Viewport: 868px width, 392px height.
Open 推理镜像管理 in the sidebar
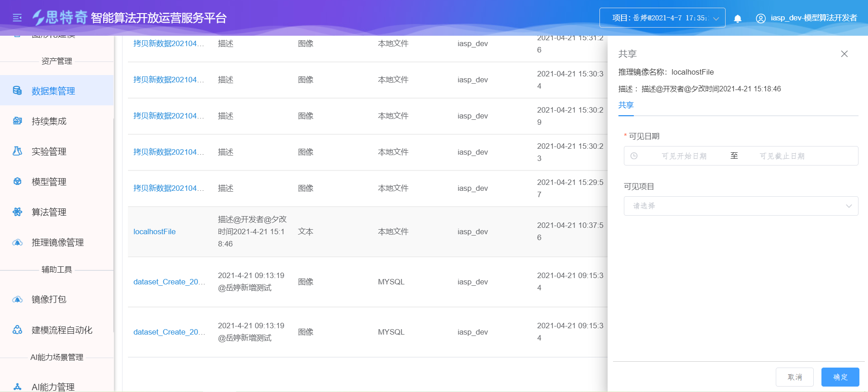coord(57,242)
